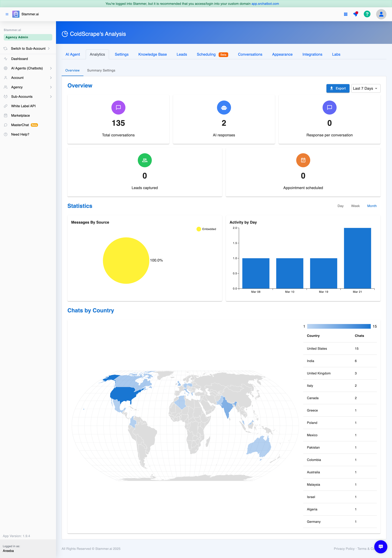Click the blue AI responses robot icon
The height and width of the screenshot is (558, 392).
[224, 107]
